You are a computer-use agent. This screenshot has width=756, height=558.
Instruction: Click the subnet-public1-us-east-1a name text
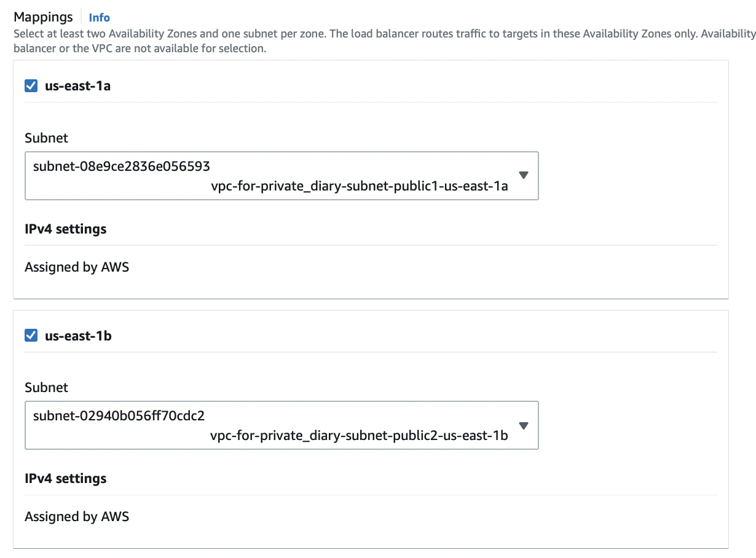(359, 187)
